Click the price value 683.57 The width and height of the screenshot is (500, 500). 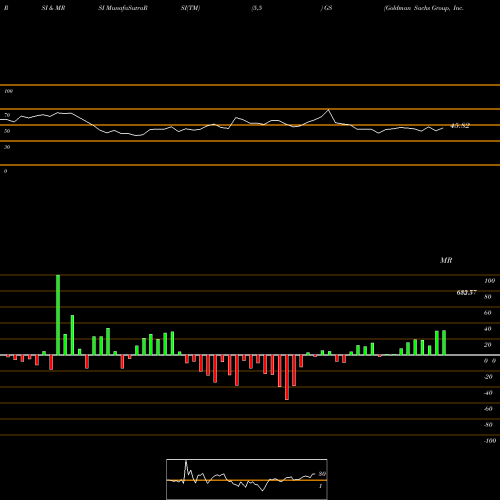point(466,292)
